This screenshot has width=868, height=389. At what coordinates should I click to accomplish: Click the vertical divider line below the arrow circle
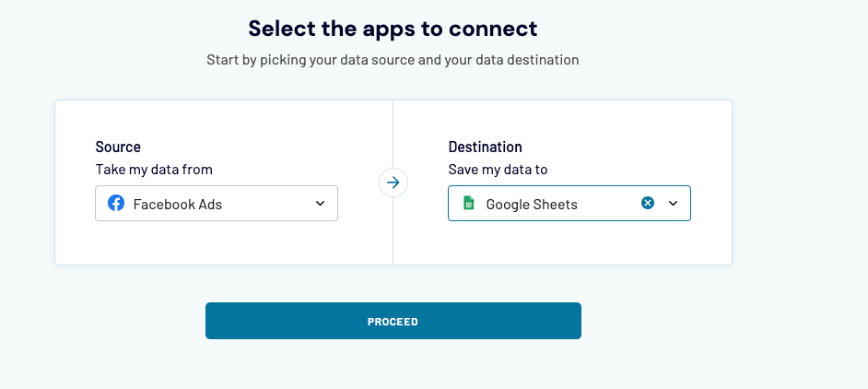(393, 230)
